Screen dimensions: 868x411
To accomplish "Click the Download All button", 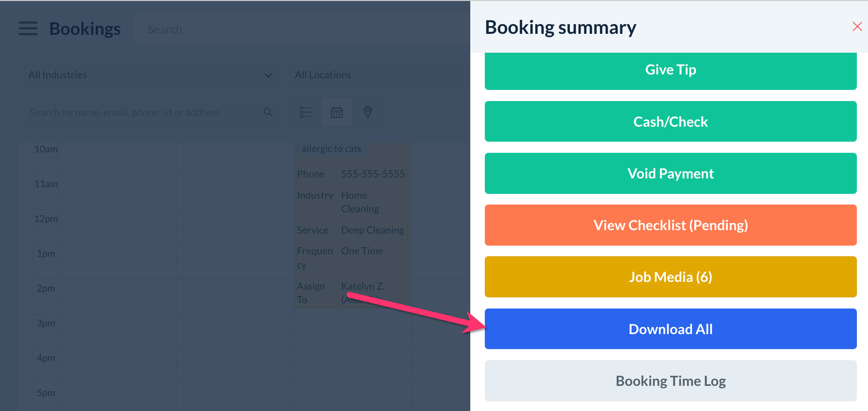I will [x=670, y=329].
